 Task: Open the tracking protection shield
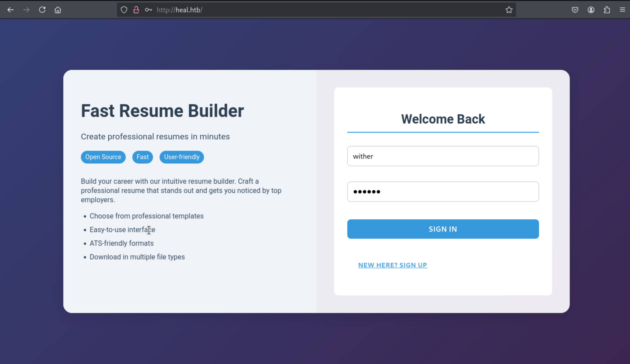[124, 10]
